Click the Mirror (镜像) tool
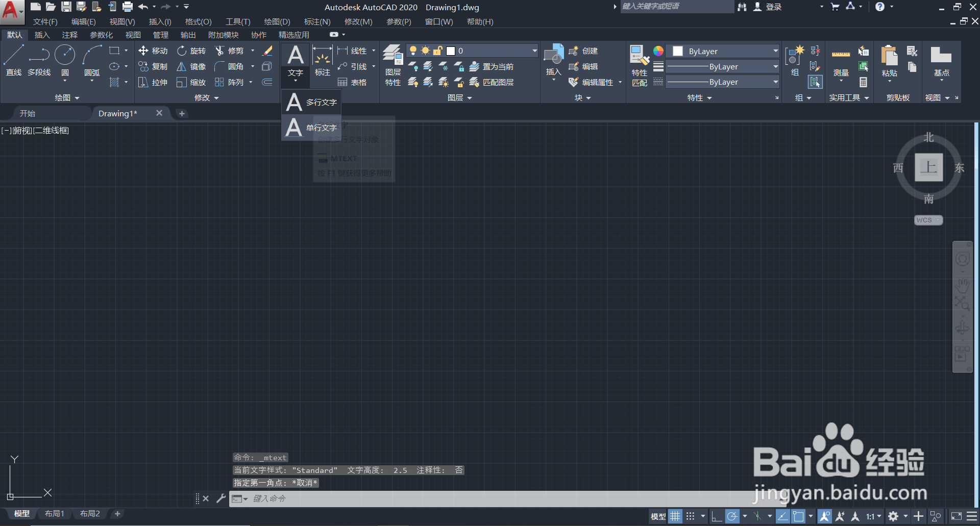 coord(191,67)
